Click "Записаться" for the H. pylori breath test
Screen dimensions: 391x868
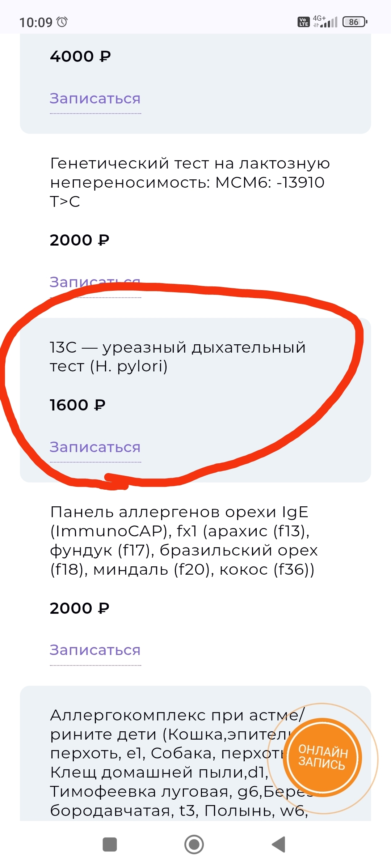[x=95, y=447]
